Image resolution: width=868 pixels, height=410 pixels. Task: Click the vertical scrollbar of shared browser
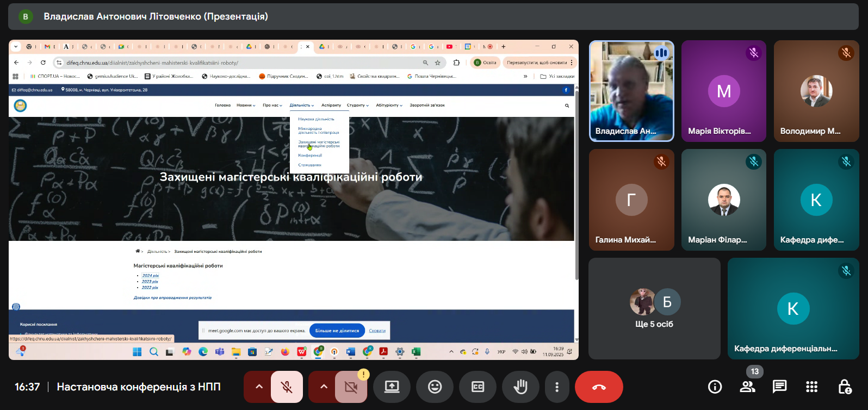(x=576, y=185)
